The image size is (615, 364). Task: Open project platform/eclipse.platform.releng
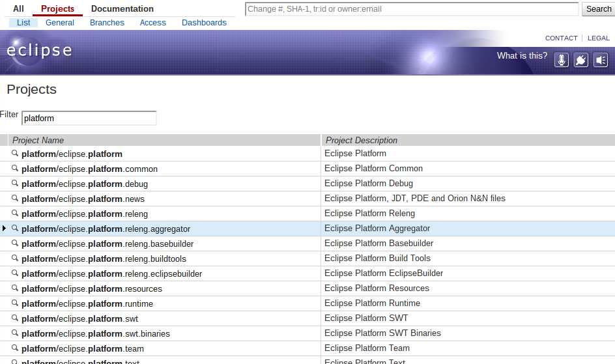(85, 214)
